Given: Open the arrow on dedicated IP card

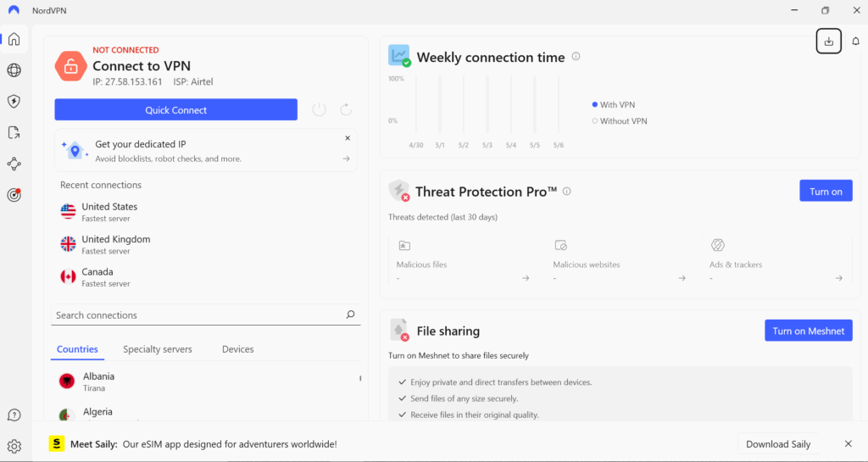Looking at the screenshot, I should coord(346,159).
